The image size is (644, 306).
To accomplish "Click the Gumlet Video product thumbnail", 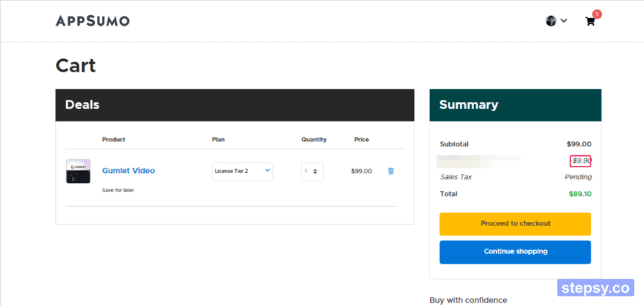I will (x=78, y=171).
